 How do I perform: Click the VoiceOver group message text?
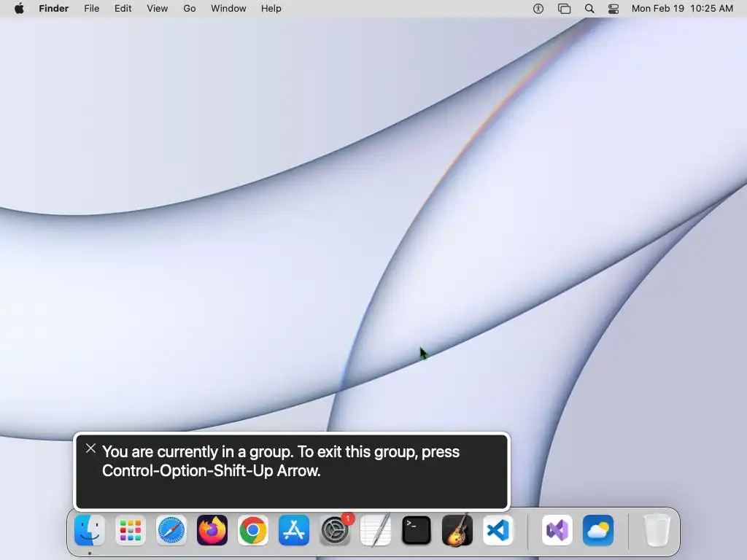281,461
